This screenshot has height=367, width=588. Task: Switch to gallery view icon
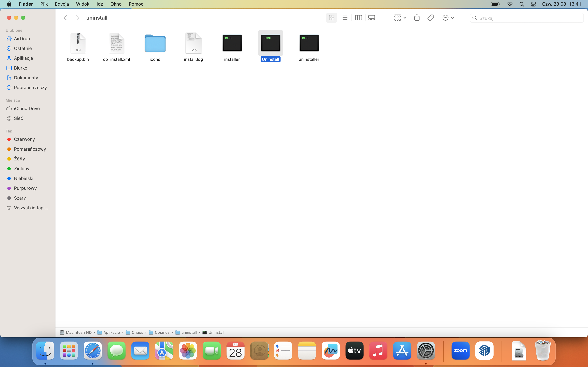click(372, 18)
